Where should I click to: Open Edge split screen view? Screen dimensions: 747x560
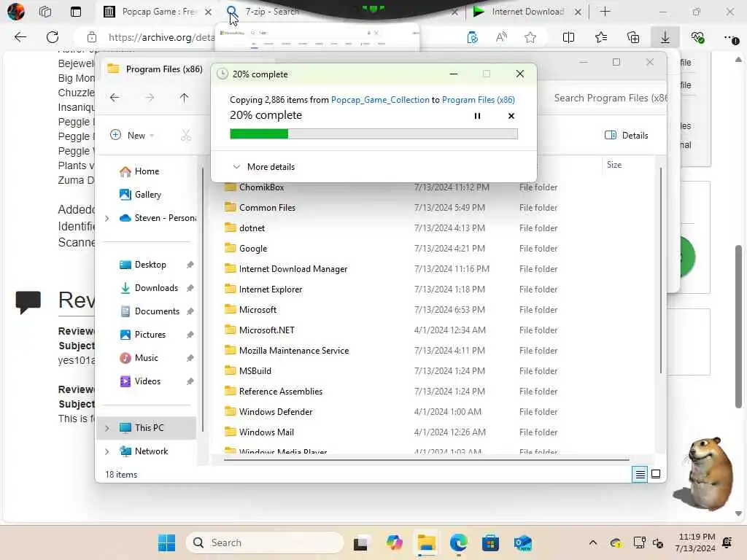(x=568, y=37)
